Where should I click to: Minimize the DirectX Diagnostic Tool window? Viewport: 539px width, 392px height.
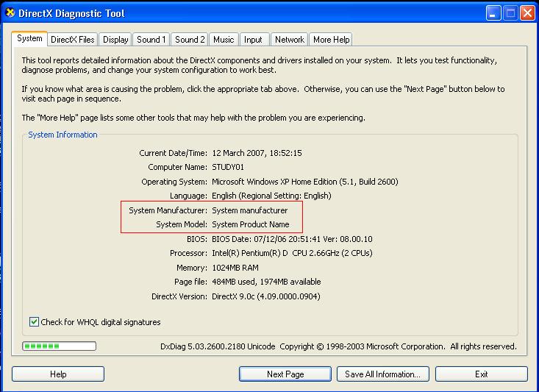[x=494, y=13]
